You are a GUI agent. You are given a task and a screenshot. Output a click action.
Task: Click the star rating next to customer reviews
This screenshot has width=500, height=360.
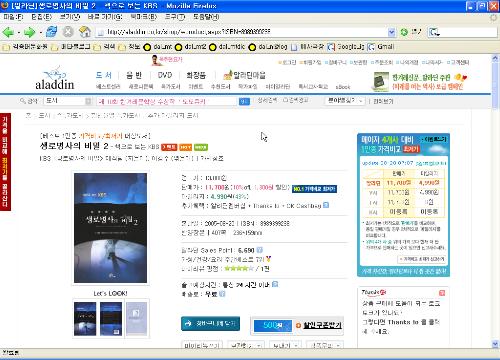pos(239,268)
